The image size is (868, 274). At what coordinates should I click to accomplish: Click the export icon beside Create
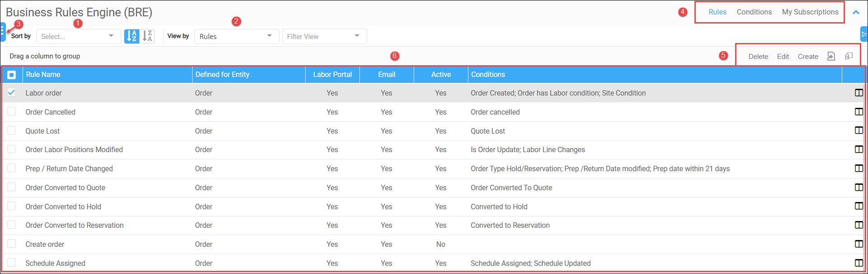pos(831,56)
